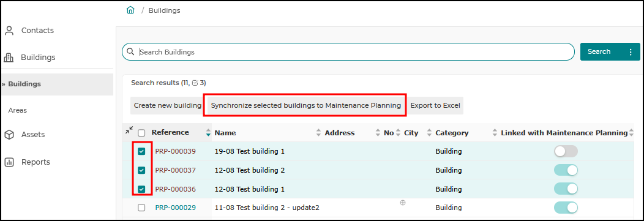Click Synchronize selected buildings to Maintenance Planning
Screen dimensions: 644x221
pyautogui.click(x=305, y=105)
